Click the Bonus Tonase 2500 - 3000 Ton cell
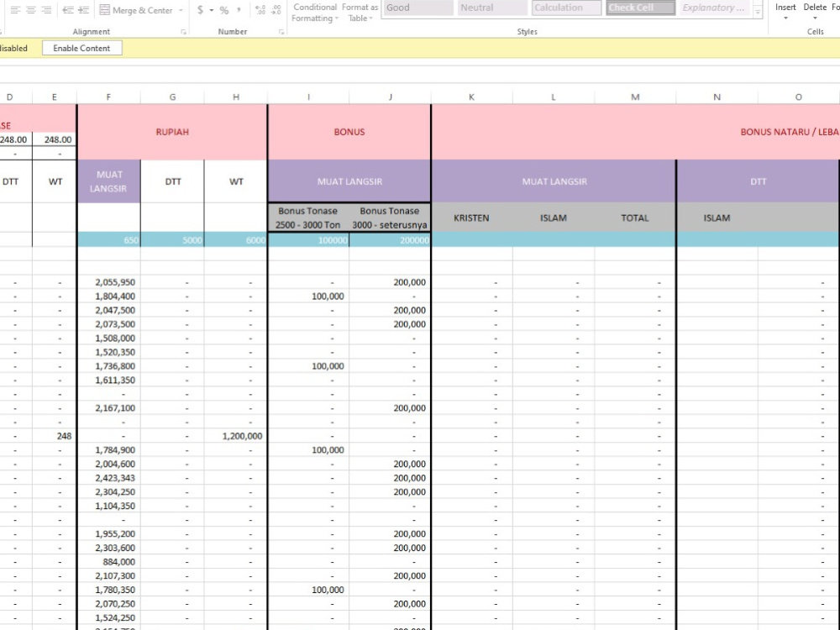The height and width of the screenshot is (630, 840). click(308, 218)
